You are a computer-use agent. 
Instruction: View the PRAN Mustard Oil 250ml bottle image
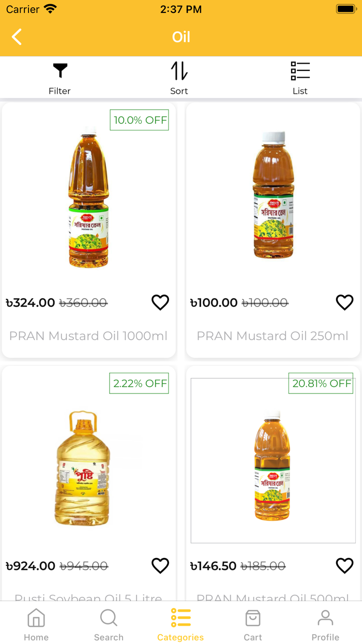tap(273, 197)
